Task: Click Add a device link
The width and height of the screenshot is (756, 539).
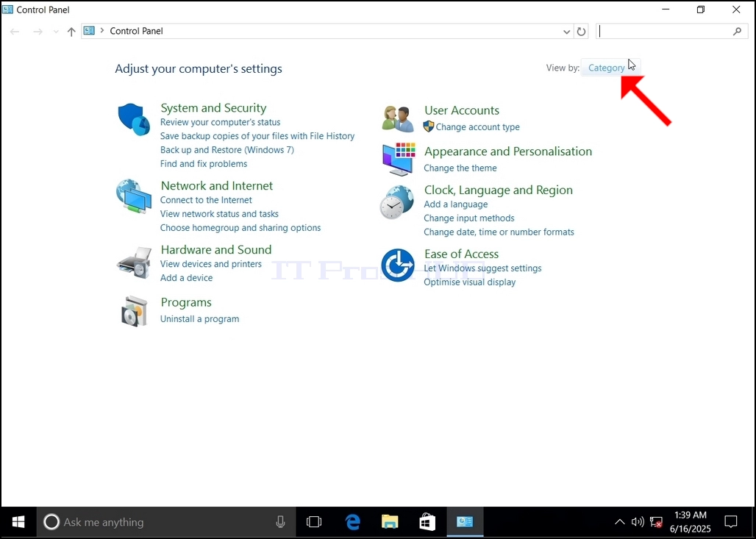Action: (186, 278)
